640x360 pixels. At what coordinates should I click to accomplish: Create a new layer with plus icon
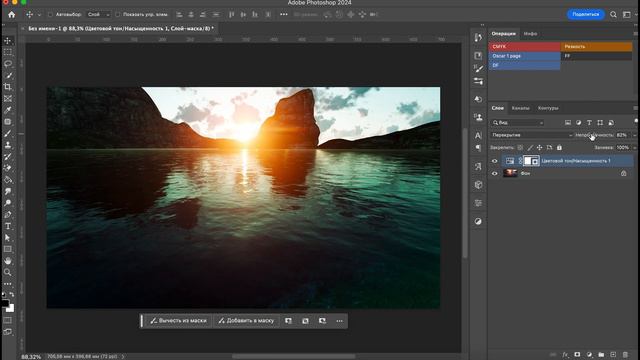point(613,355)
